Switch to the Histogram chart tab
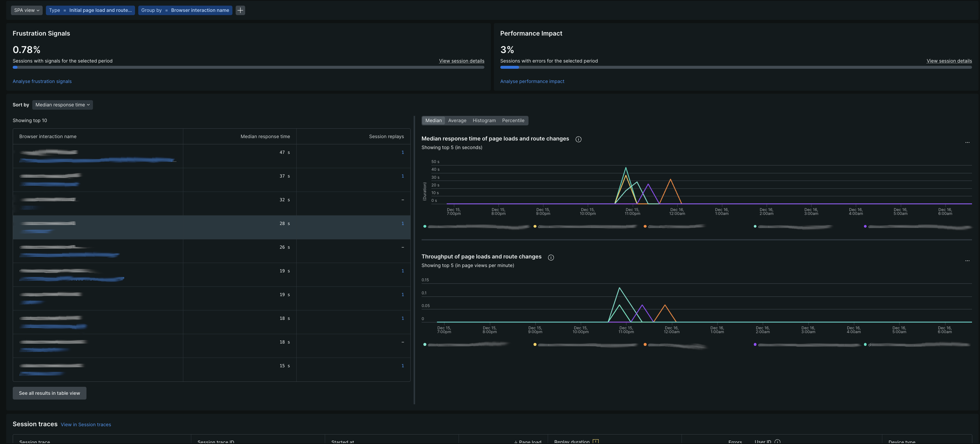The image size is (980, 444). point(484,120)
